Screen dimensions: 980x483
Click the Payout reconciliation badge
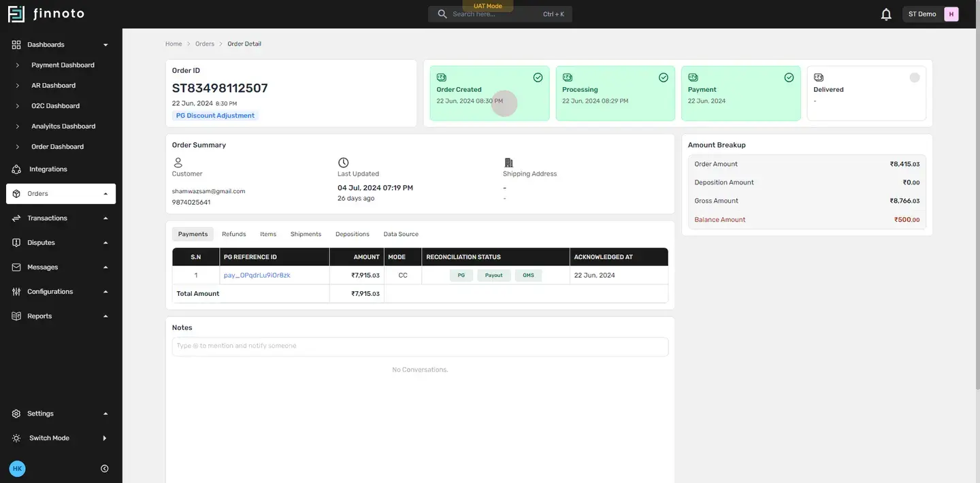click(494, 276)
